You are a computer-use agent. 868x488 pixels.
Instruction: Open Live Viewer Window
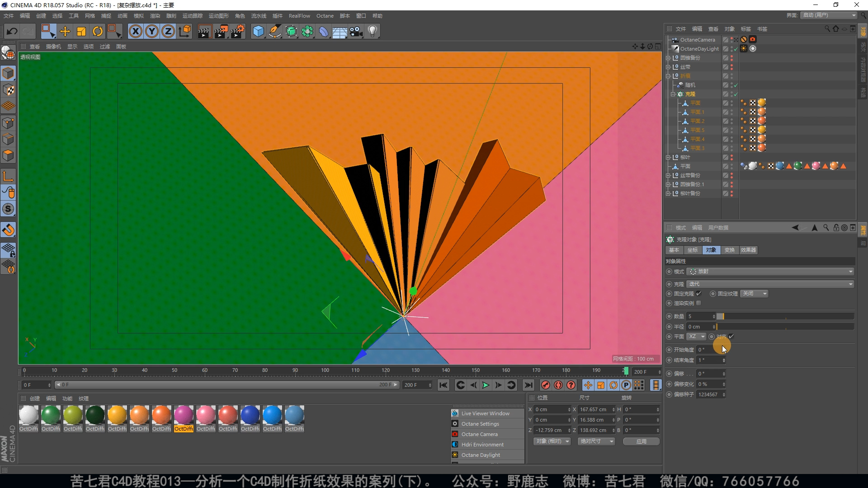pos(485,413)
